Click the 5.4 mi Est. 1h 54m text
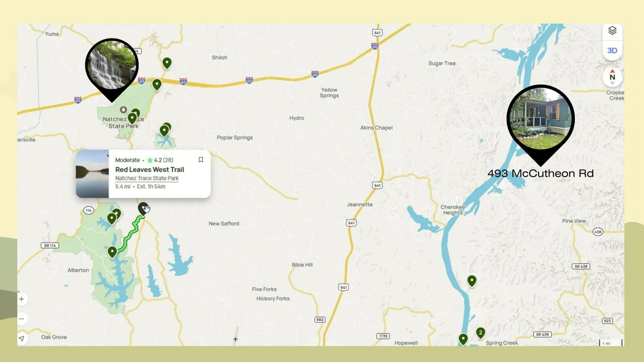Image resolution: width=644 pixels, height=362 pixels. point(140,186)
